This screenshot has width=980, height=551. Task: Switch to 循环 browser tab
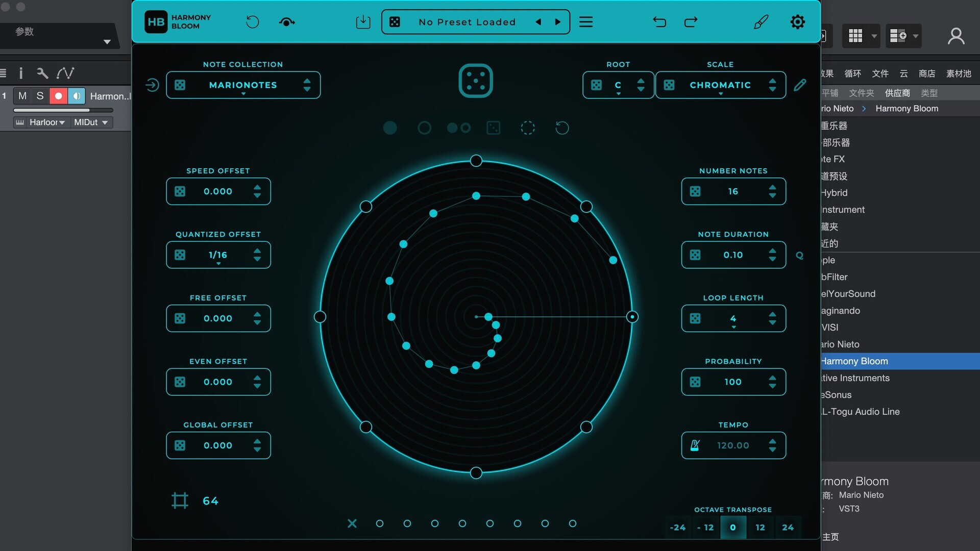pos(853,73)
